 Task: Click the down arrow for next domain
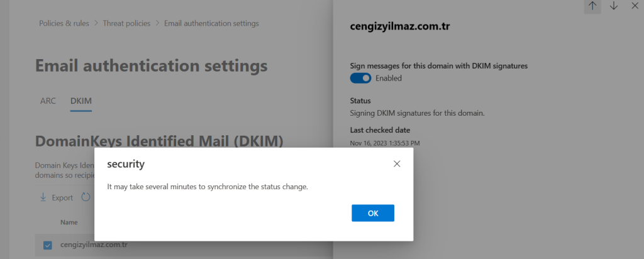[x=614, y=6]
